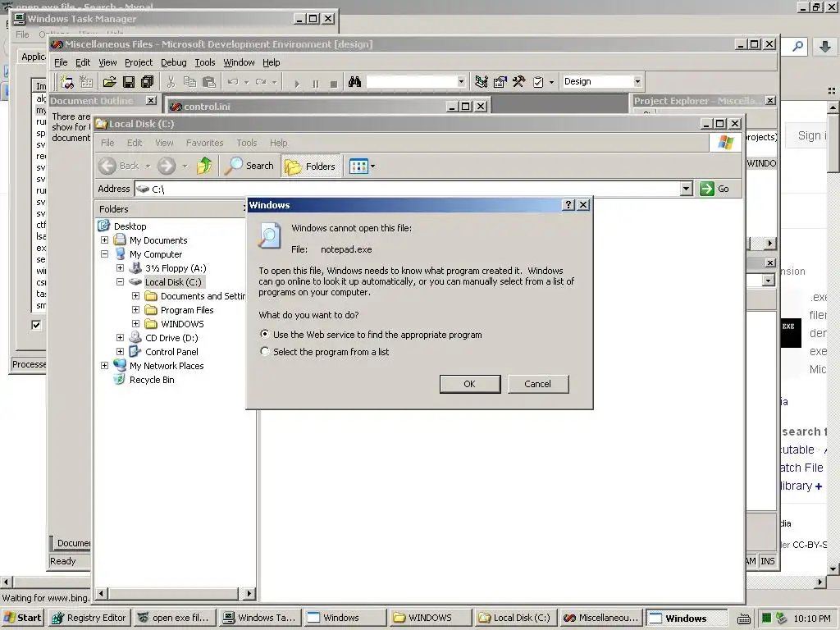This screenshot has height=630, width=840.
Task: Open Project menu in Development Environment
Action: coord(139,62)
